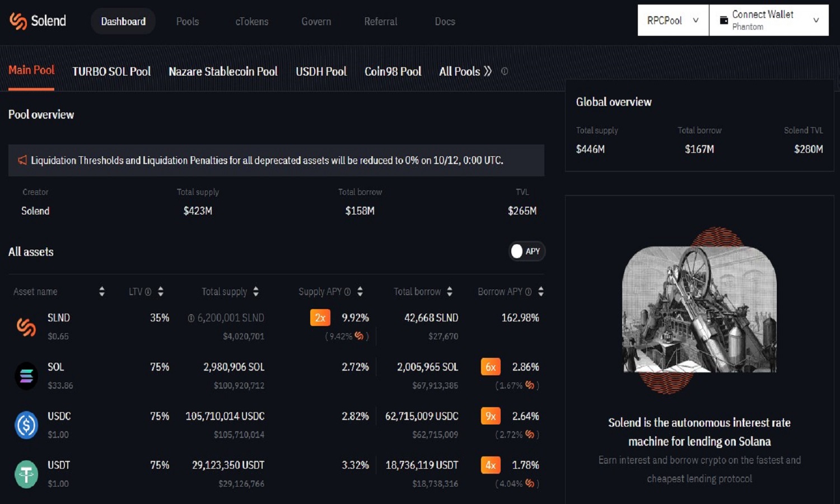Click the USDT token icon
This screenshot has width=840, height=504.
pos(26,474)
